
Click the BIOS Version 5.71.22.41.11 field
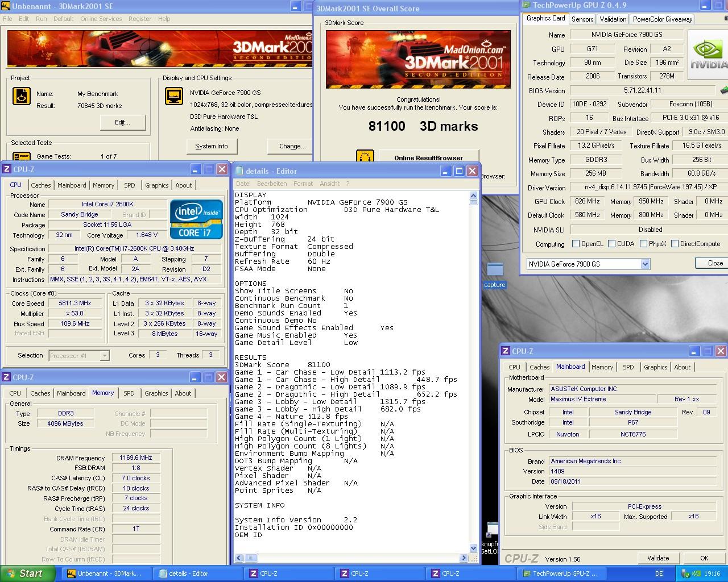click(643, 90)
